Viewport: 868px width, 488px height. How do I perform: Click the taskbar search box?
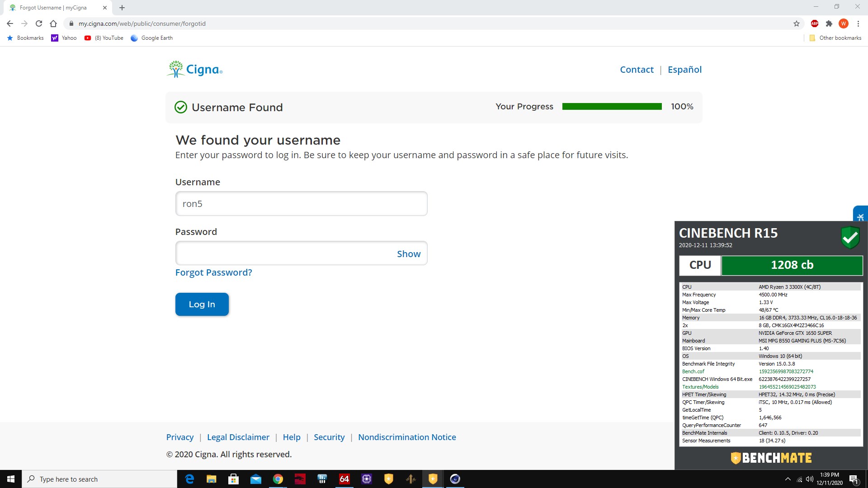(x=99, y=479)
